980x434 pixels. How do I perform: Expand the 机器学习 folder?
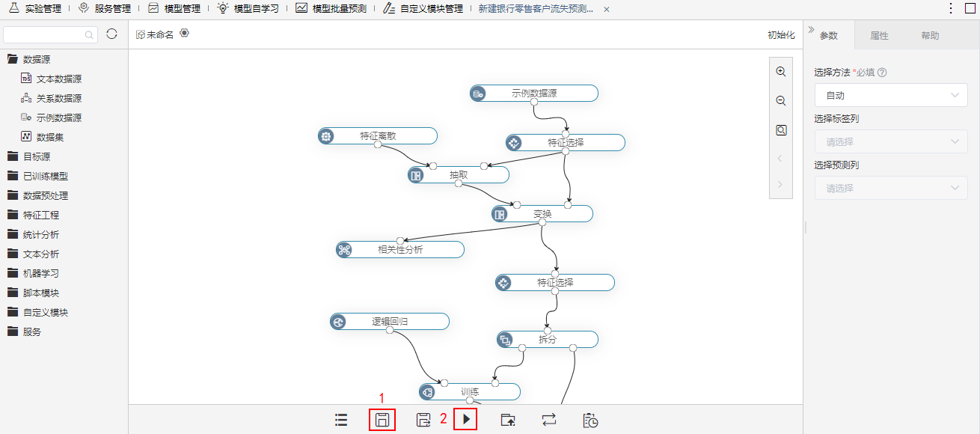tap(32, 273)
